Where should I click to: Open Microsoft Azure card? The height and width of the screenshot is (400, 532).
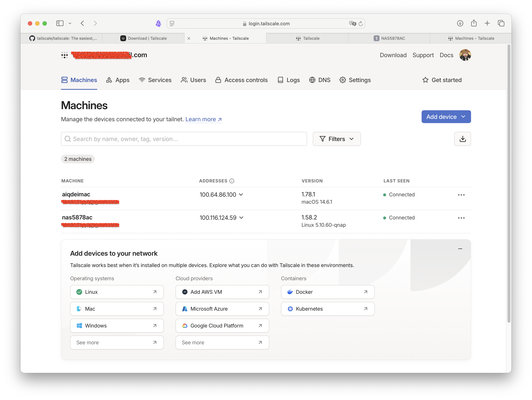point(222,309)
